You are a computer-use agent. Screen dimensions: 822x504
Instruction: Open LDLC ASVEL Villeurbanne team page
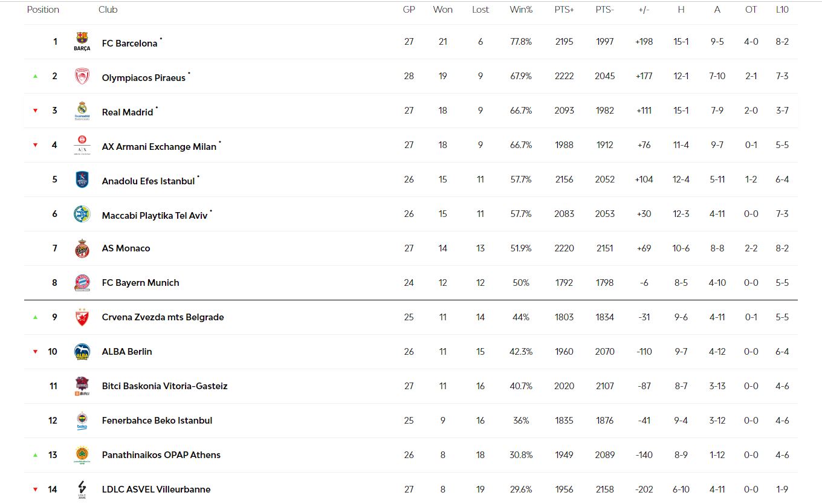(156, 489)
